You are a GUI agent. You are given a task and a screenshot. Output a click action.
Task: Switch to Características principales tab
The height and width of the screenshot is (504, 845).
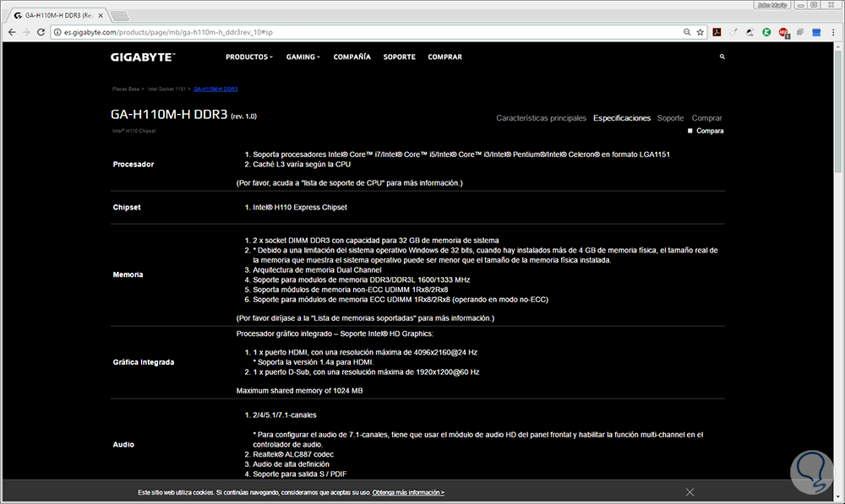point(541,118)
